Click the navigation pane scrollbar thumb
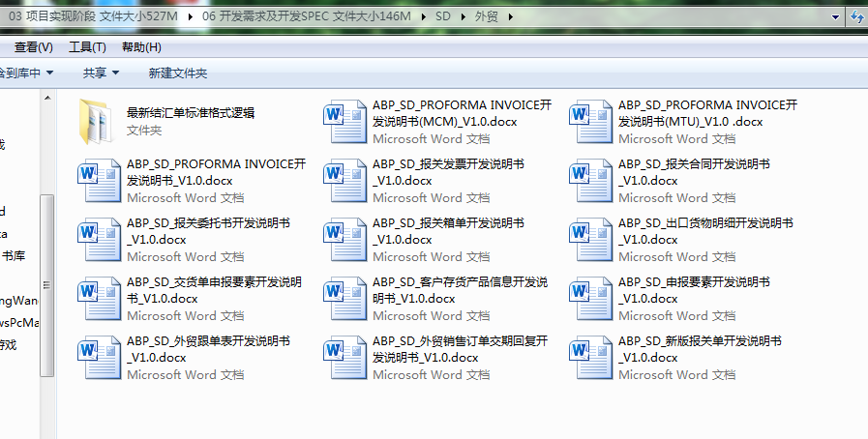Screen dimensions: 868x439 [x=47, y=285]
